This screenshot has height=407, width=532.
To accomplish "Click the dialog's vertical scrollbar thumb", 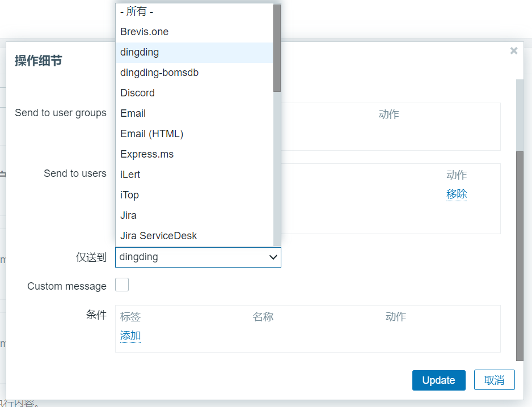I will [x=520, y=256].
